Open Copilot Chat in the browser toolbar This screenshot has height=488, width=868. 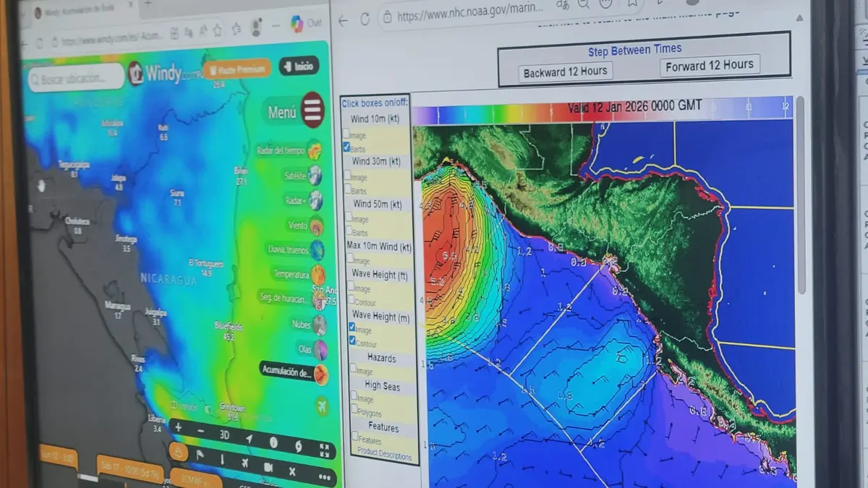(306, 24)
